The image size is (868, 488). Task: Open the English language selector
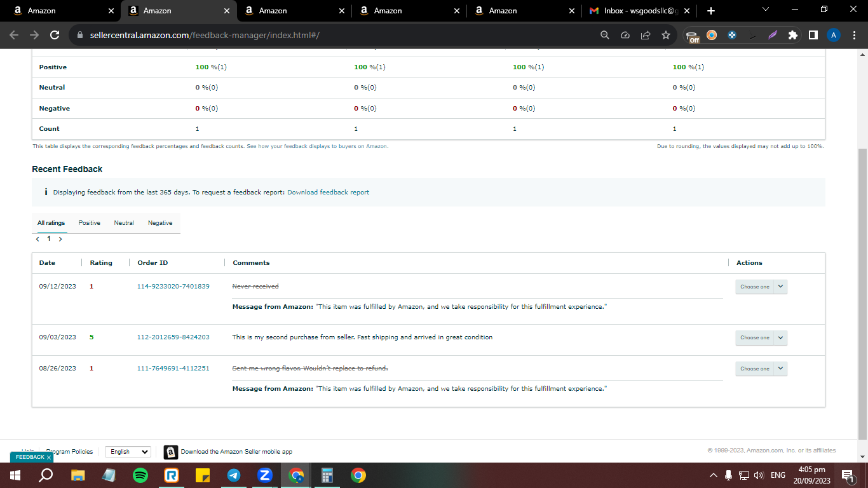[x=128, y=452]
